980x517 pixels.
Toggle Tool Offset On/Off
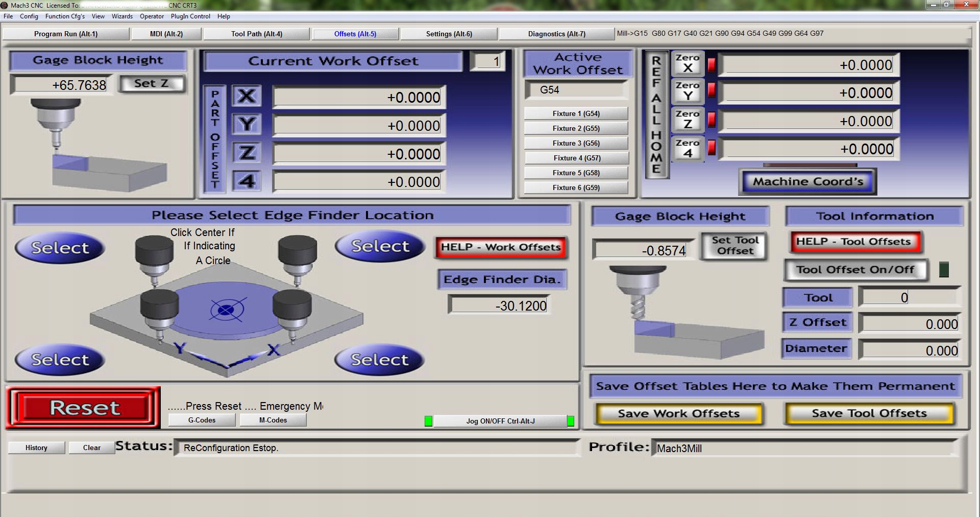(x=855, y=270)
